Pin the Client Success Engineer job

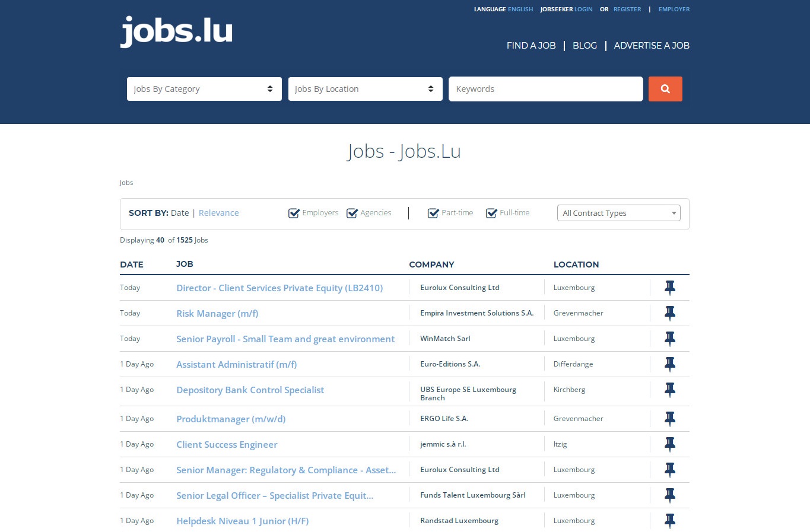coord(669,445)
